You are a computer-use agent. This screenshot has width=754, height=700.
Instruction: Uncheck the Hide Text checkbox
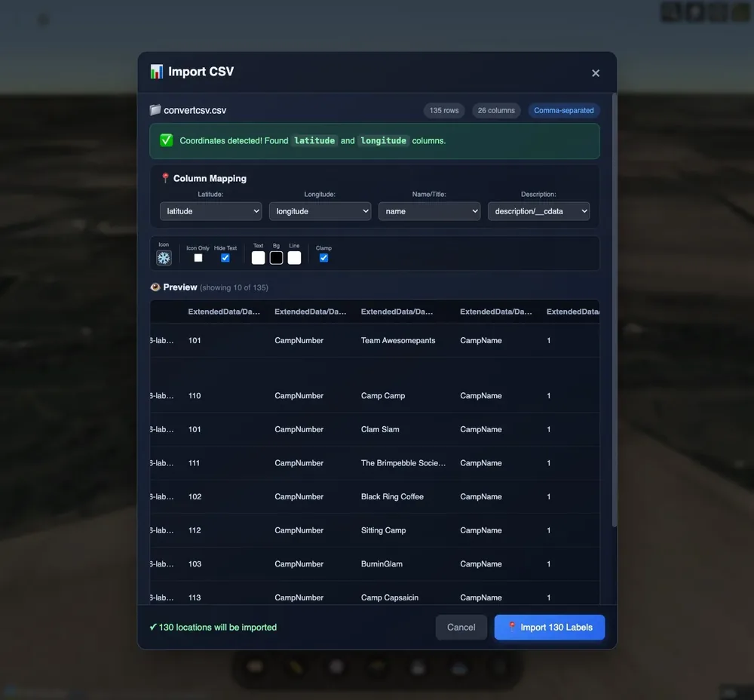click(225, 258)
